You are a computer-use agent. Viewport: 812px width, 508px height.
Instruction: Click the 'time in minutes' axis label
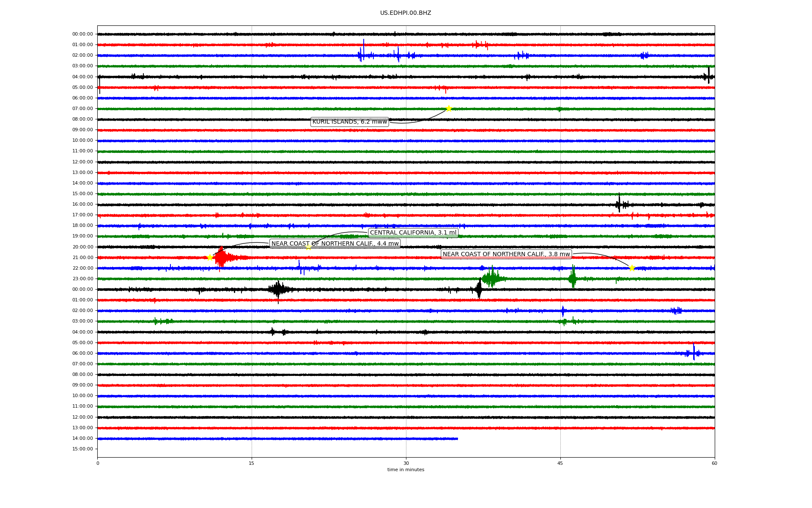[x=406, y=470]
